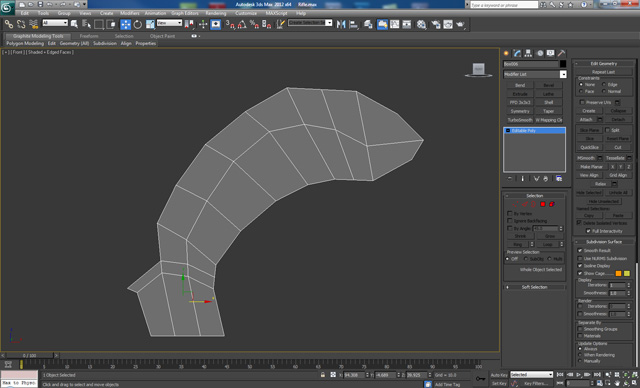Click the Use Pivot Point Center icon
The width and height of the screenshot is (640, 388).
pos(189,24)
